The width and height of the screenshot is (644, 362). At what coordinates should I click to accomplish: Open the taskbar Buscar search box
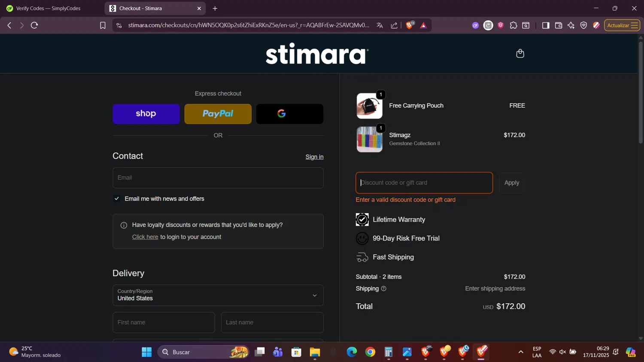pyautogui.click(x=204, y=352)
